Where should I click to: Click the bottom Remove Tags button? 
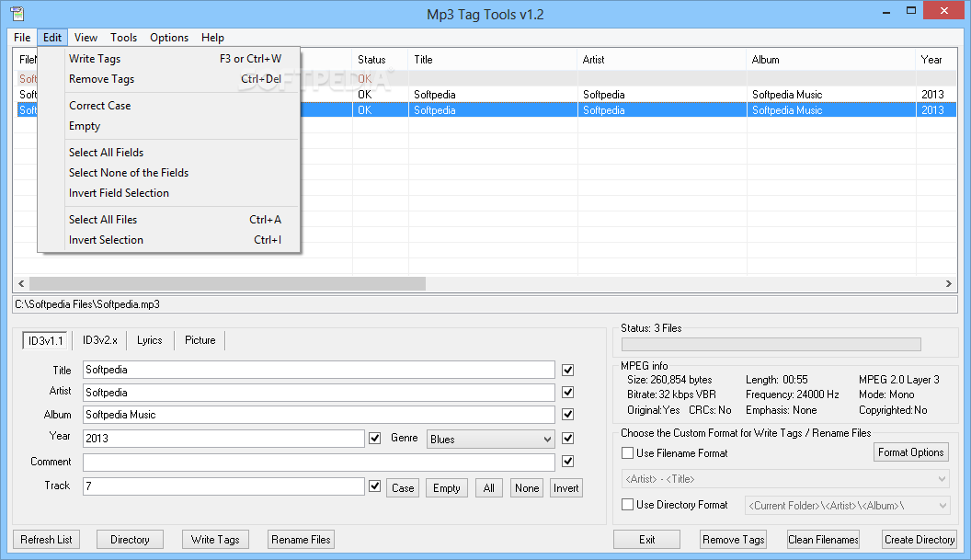733,540
